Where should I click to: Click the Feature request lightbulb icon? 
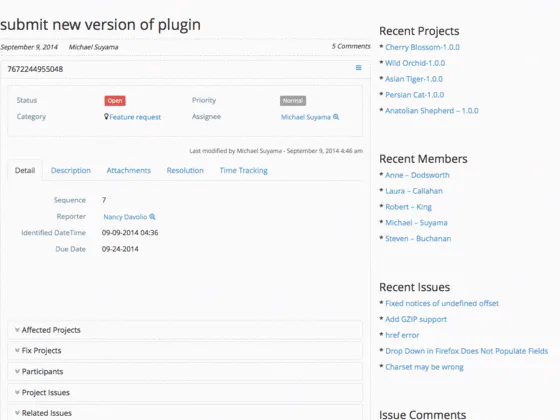[x=106, y=116]
